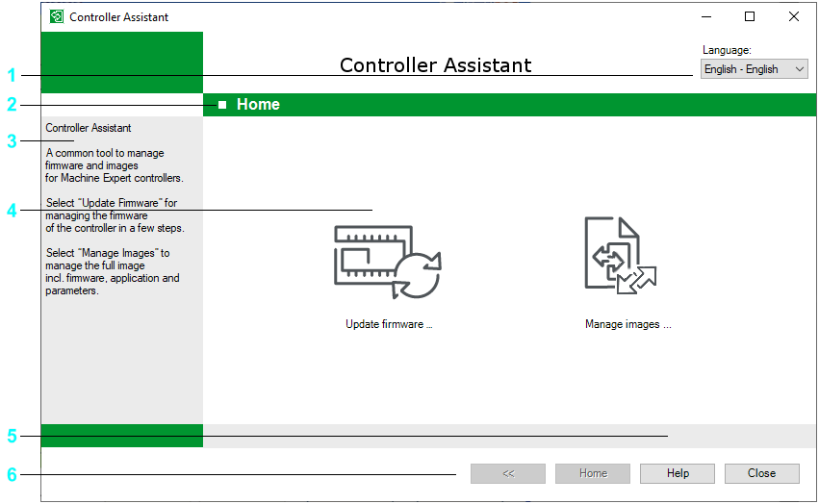Screen dimensions: 819x504
Task: Click the white square bullet beside Home
Action: (222, 105)
